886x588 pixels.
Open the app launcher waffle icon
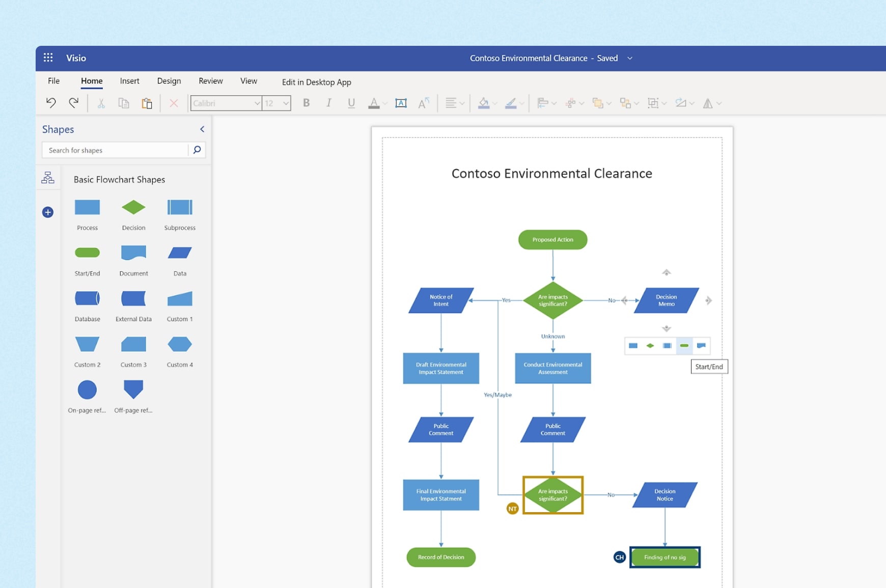[48, 58]
